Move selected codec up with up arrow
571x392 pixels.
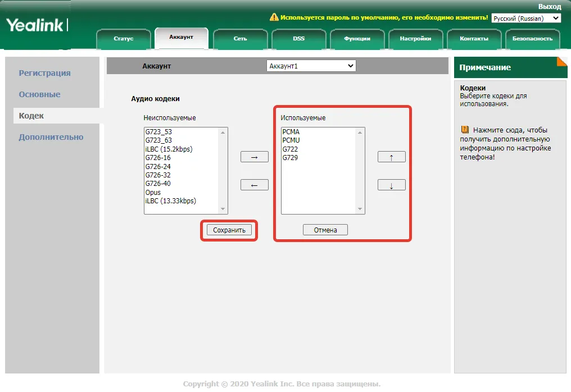392,157
